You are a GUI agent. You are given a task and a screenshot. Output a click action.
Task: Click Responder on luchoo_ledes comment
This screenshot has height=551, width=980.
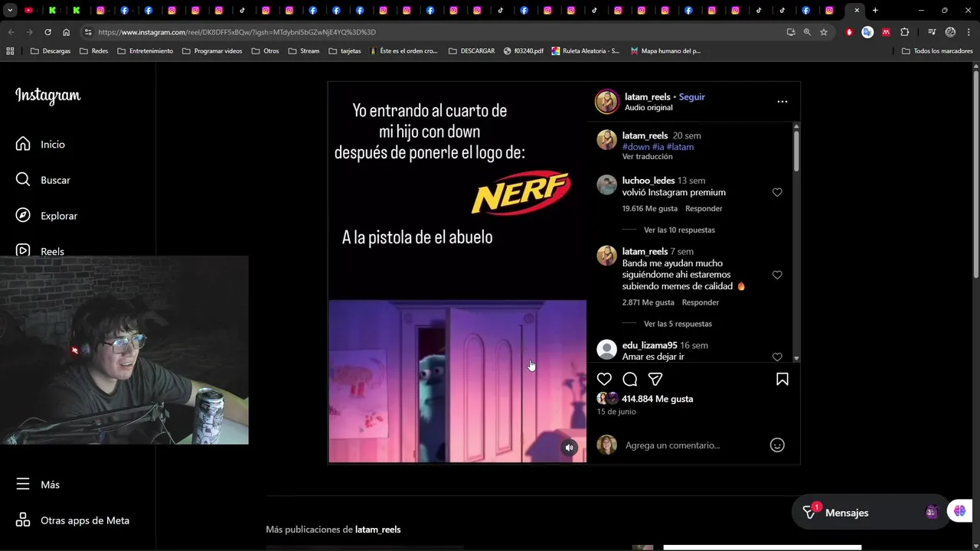pyautogui.click(x=704, y=208)
